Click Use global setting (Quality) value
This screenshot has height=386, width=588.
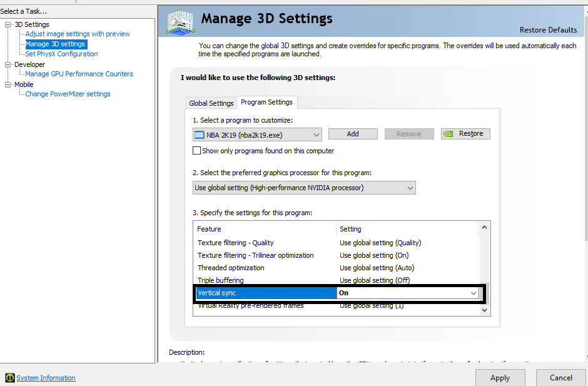(x=380, y=243)
